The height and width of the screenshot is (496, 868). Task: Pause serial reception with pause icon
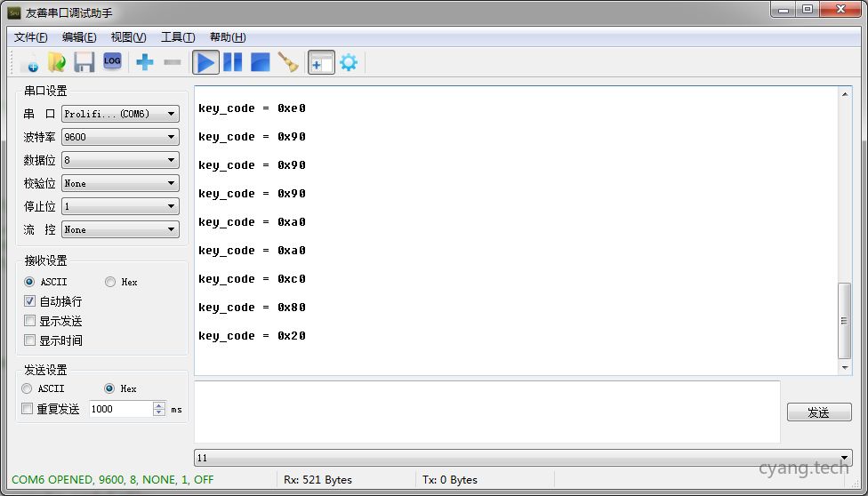[233, 62]
